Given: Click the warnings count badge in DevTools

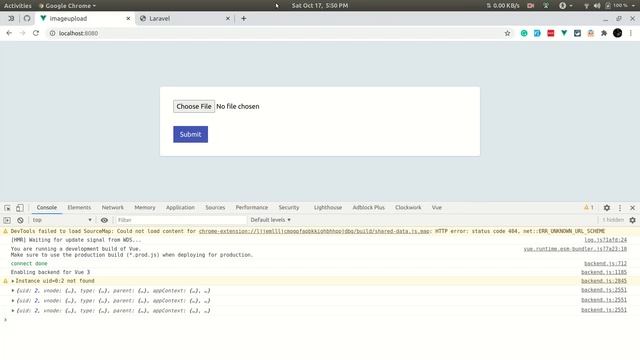Looking at the screenshot, I should (589, 207).
